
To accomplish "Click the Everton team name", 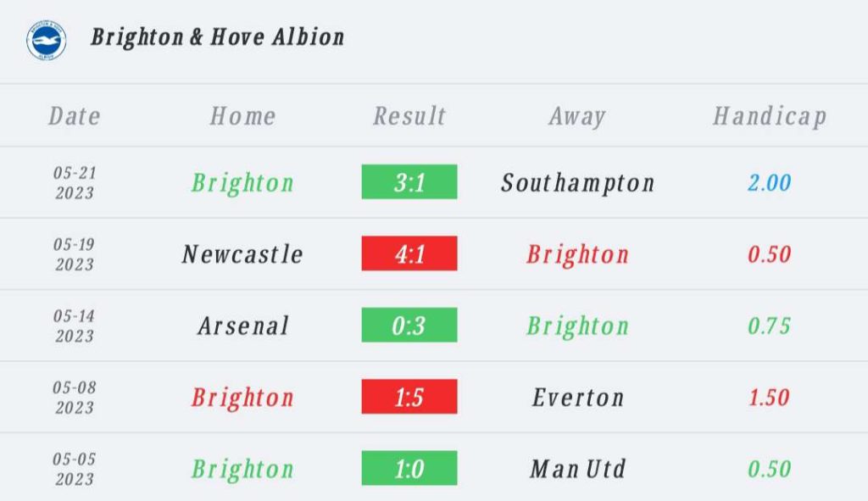I will click(x=577, y=397).
